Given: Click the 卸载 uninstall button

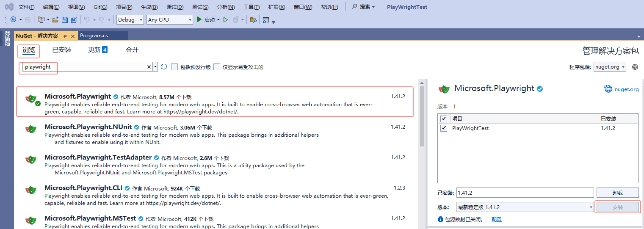Looking at the screenshot, I should pos(617,193).
